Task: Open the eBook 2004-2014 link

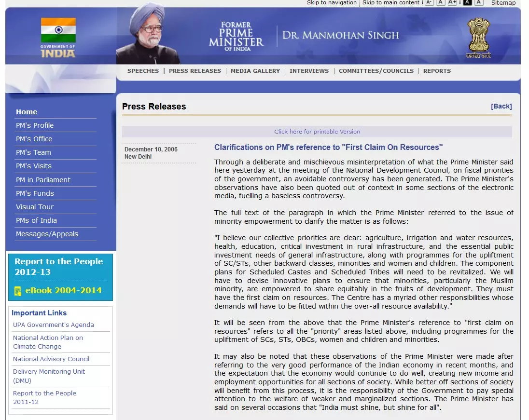Action: 63,290
